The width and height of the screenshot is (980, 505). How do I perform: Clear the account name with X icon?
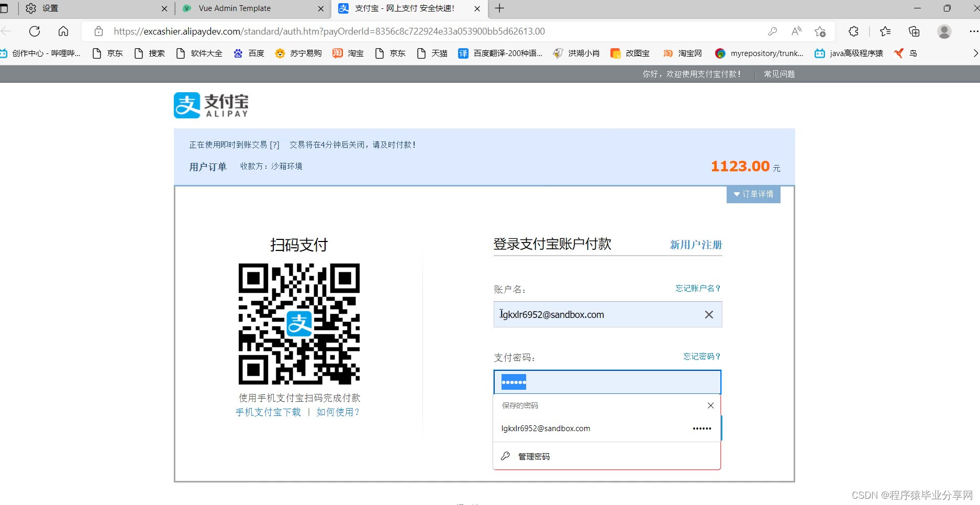click(709, 314)
